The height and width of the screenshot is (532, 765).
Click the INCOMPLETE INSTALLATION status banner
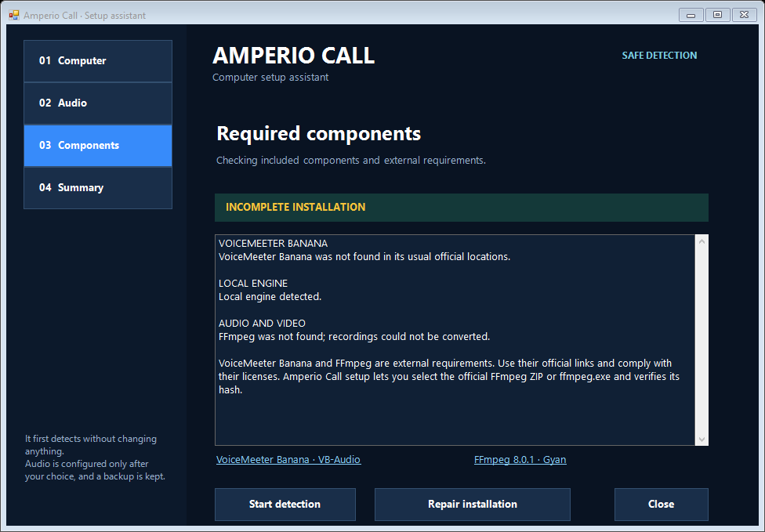[462, 208]
